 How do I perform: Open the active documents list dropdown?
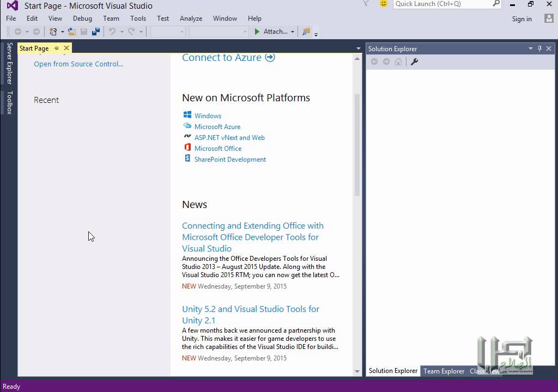tap(358, 48)
